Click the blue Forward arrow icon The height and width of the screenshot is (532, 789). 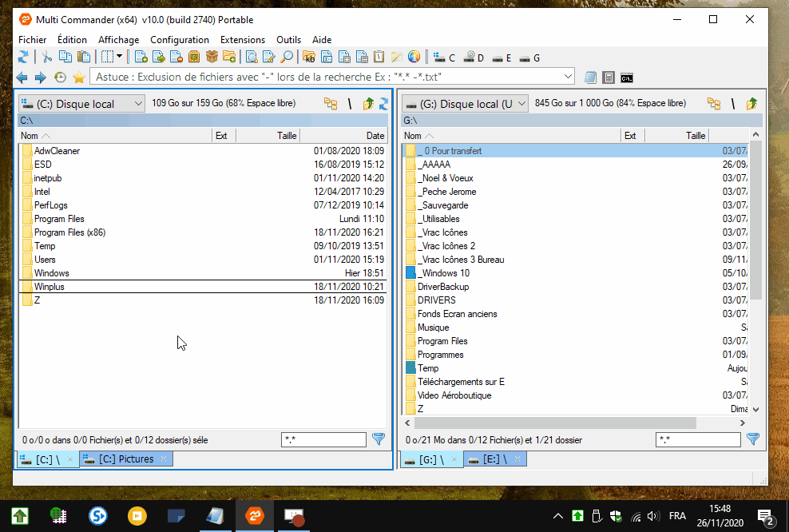[x=40, y=77]
